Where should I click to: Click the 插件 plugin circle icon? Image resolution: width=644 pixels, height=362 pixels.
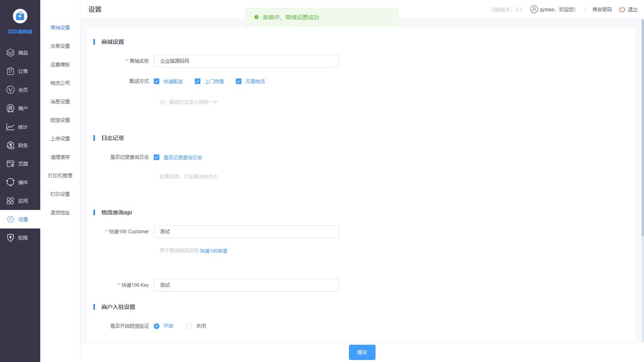click(10, 182)
